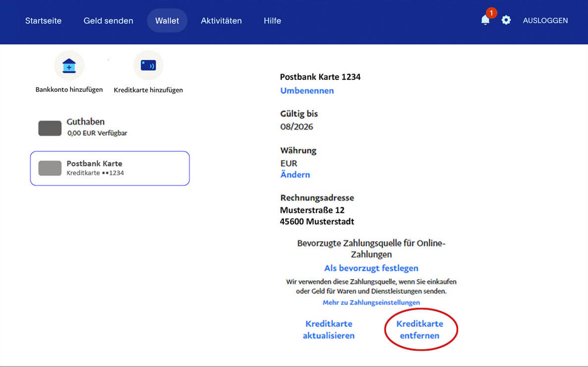Open the Hilfe menu
The image size is (588, 367).
click(x=272, y=21)
